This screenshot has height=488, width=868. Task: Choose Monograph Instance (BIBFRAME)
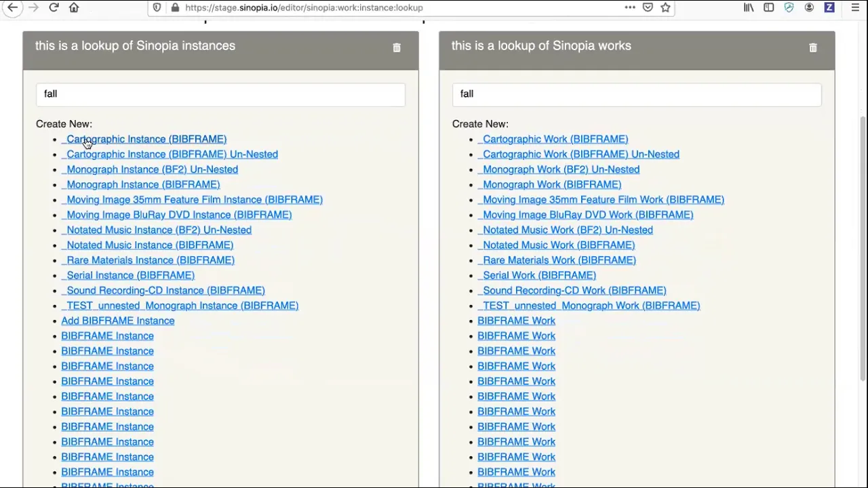tap(140, 184)
